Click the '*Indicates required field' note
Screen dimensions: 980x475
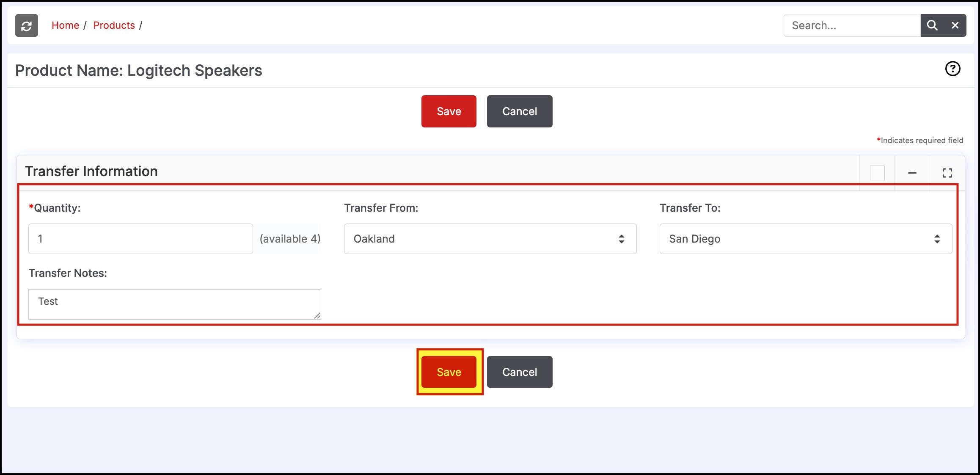(920, 141)
